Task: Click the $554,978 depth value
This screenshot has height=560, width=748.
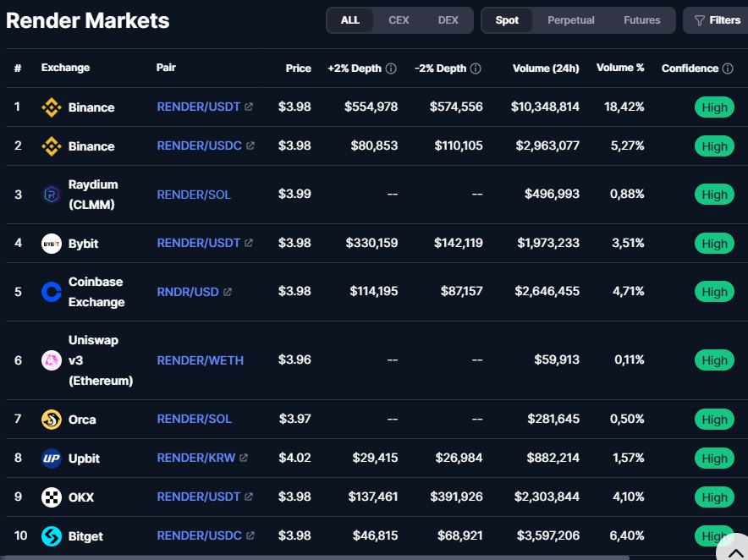Action: point(371,107)
